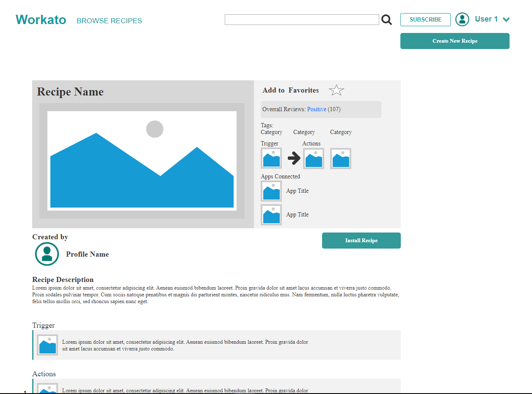Click the image icon in Trigger step

tap(47, 345)
